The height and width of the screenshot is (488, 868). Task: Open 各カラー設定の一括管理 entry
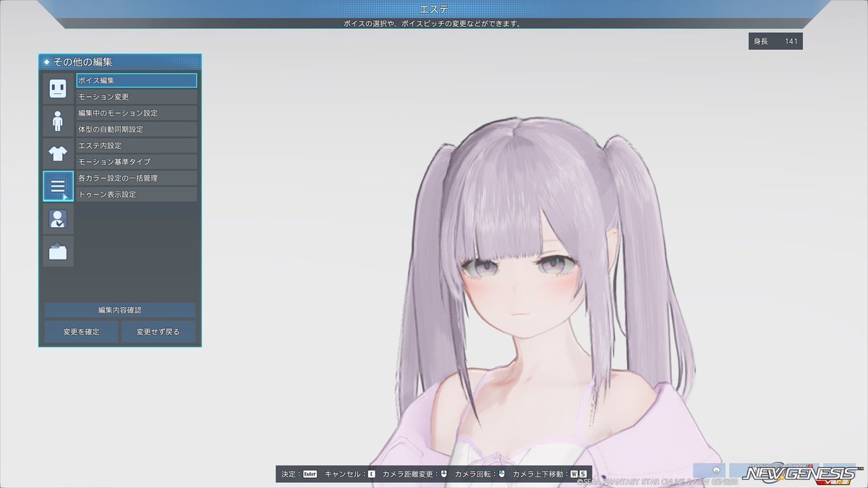137,179
